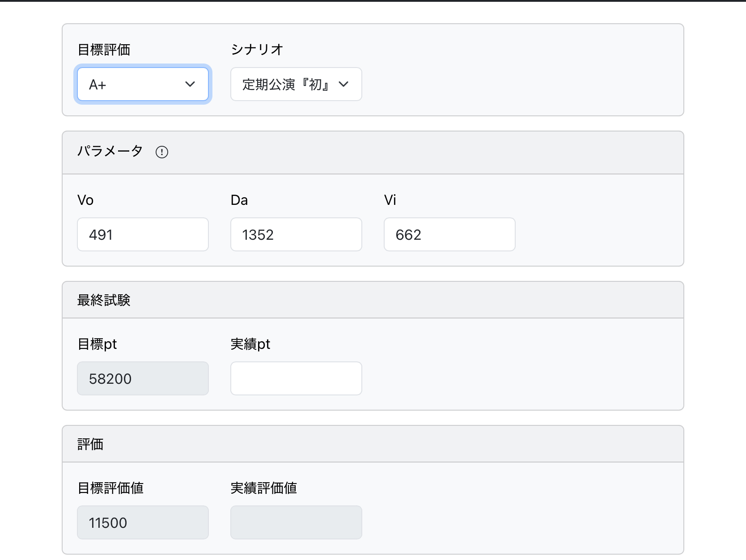
Task: Click the Vi label above its input
Action: coord(390,200)
